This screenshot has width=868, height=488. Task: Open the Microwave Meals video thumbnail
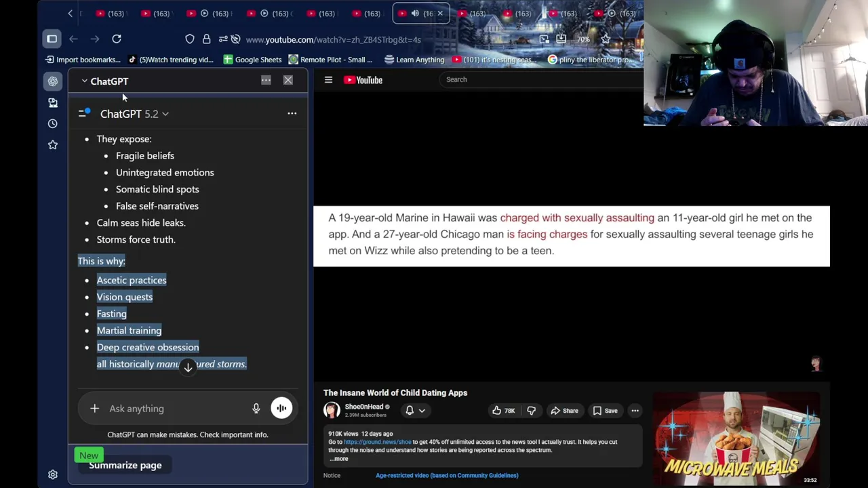[x=737, y=438]
